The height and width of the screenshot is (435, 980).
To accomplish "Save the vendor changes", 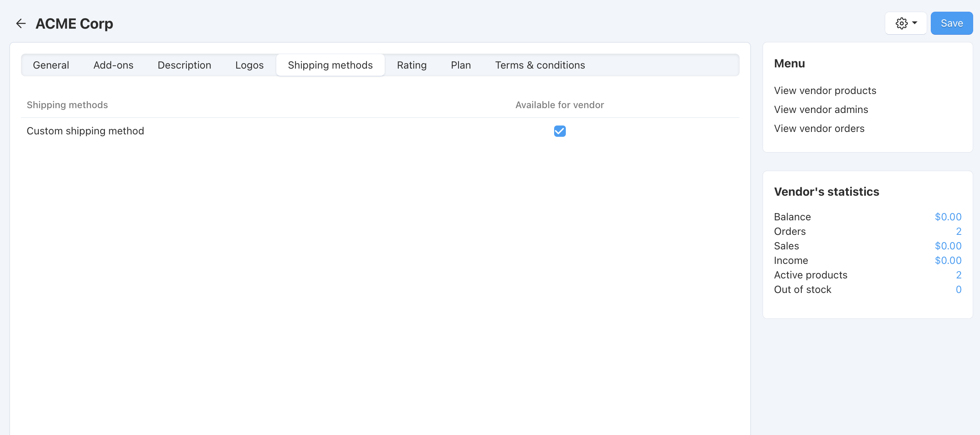I will coord(952,23).
